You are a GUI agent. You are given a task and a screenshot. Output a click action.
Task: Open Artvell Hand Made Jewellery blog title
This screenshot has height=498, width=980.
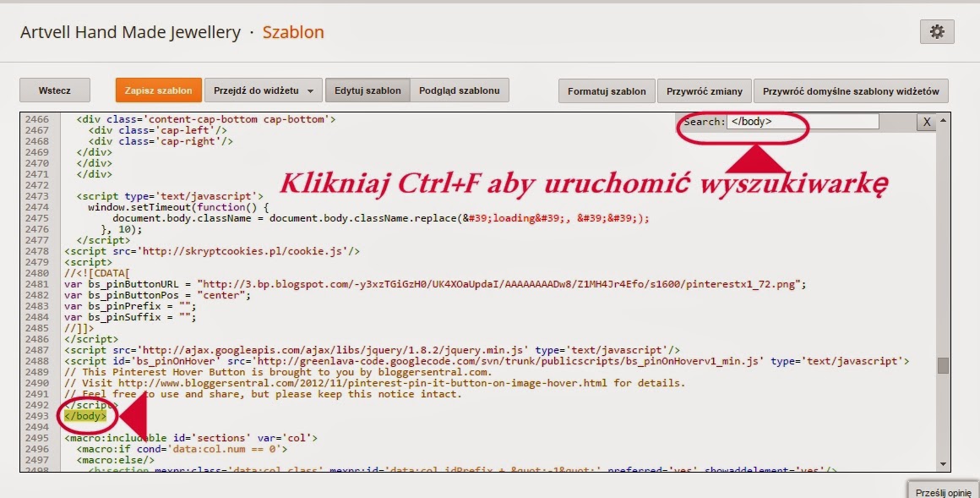click(x=130, y=32)
